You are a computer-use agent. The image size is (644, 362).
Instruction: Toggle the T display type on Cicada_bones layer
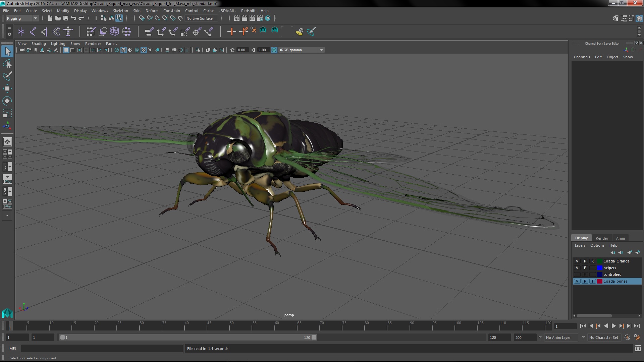592,281
